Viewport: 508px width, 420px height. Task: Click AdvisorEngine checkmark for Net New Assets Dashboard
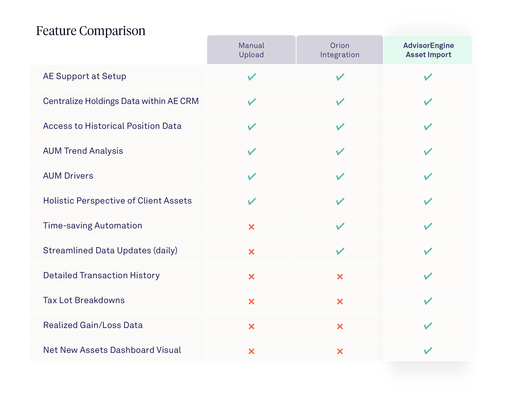428,351
